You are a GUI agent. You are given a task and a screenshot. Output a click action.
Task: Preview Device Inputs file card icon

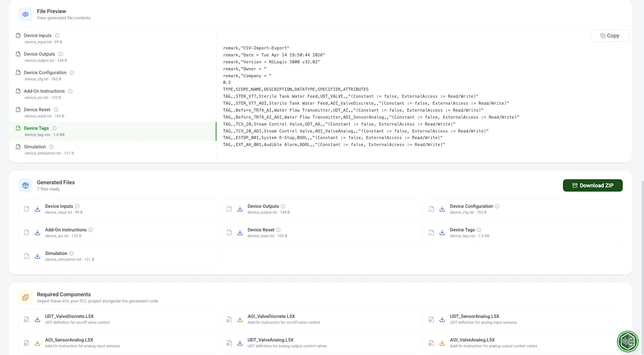(x=27, y=209)
